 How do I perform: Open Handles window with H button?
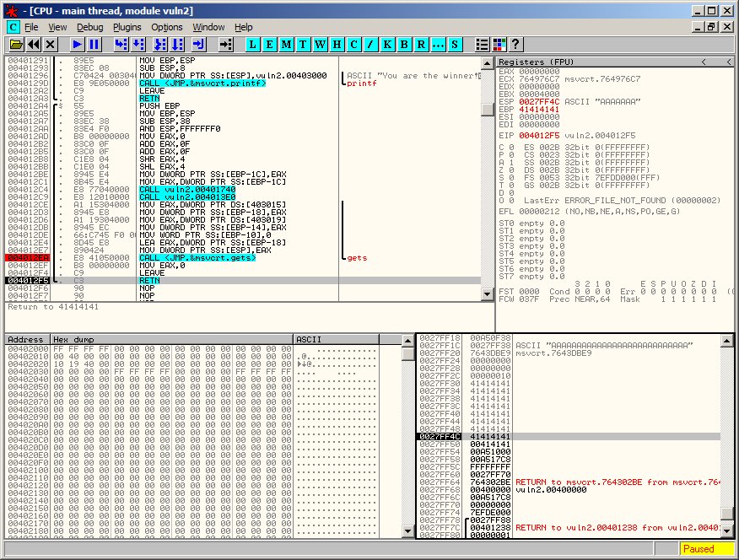(x=337, y=44)
